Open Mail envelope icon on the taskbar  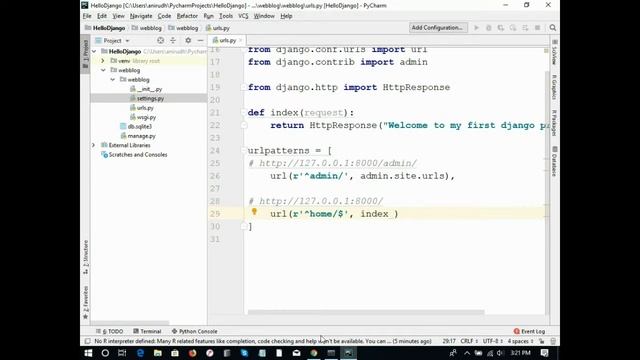point(296,353)
